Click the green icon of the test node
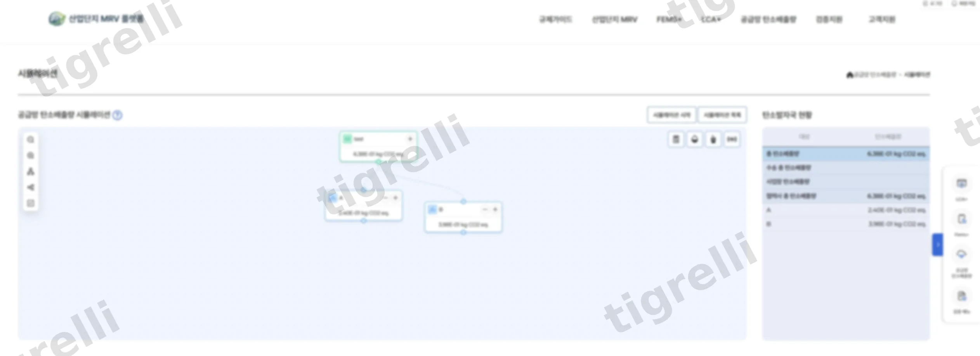Image resolution: width=980 pixels, height=356 pixels. click(x=347, y=139)
